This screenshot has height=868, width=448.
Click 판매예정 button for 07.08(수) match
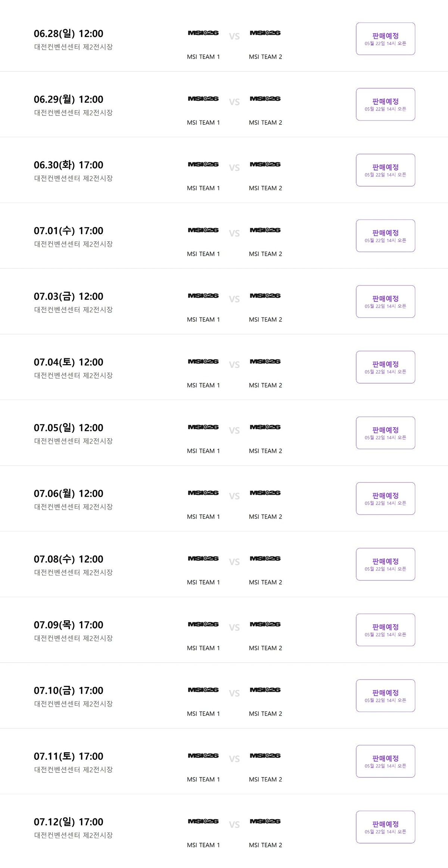pos(386,564)
